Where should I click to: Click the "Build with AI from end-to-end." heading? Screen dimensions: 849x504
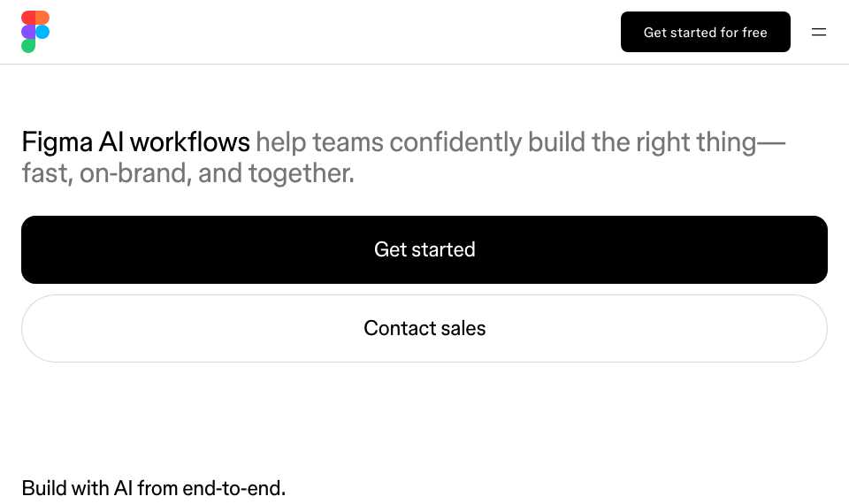(153, 488)
